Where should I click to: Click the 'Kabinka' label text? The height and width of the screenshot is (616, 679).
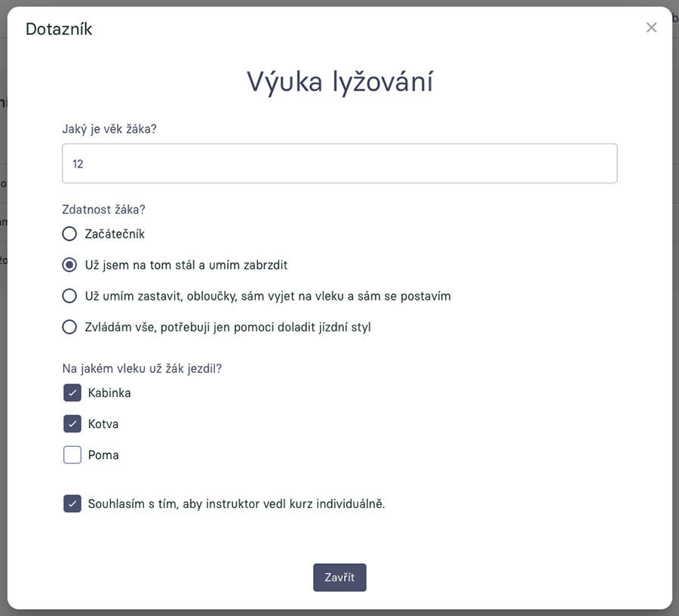point(109,393)
